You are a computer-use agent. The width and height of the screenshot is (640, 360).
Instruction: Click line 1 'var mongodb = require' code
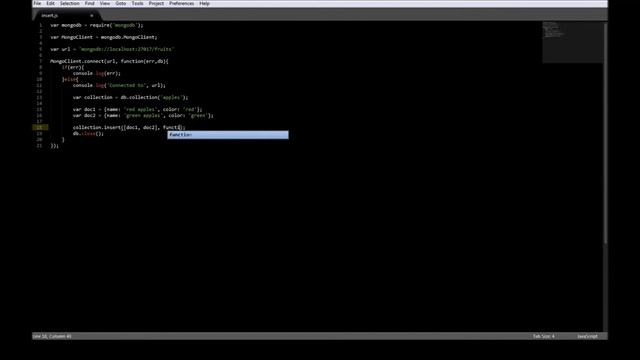point(97,25)
